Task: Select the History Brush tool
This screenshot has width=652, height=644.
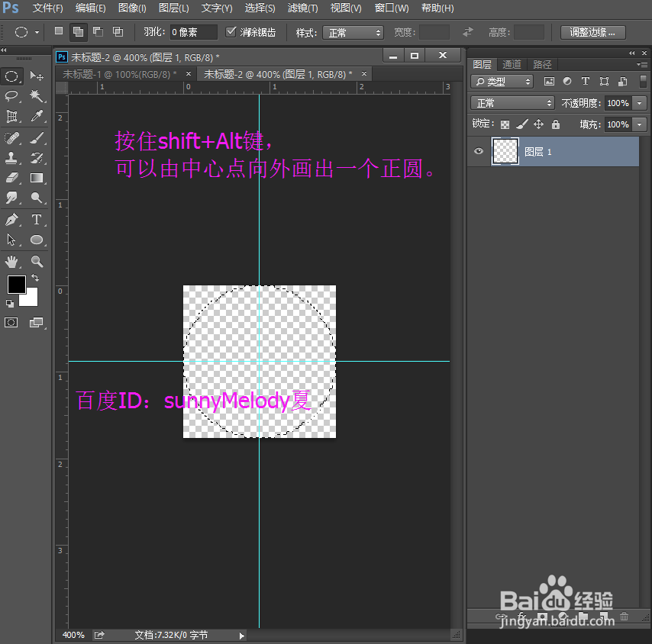Action: click(x=37, y=158)
